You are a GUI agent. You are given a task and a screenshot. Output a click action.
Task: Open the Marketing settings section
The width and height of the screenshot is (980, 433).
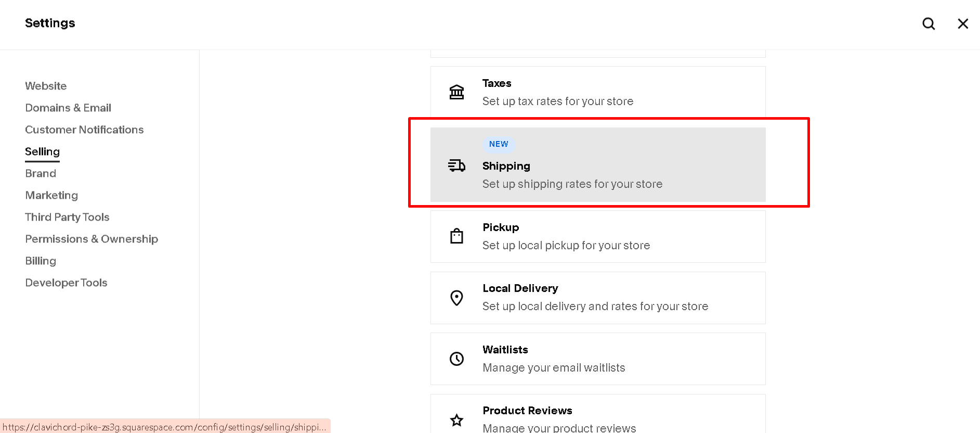pos(51,195)
